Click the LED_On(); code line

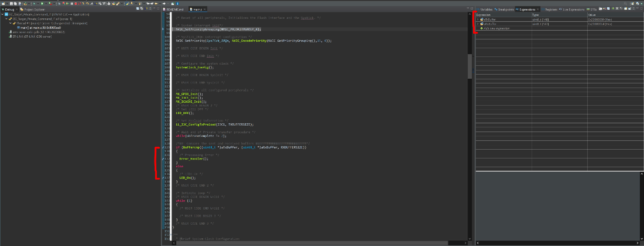point(188,178)
